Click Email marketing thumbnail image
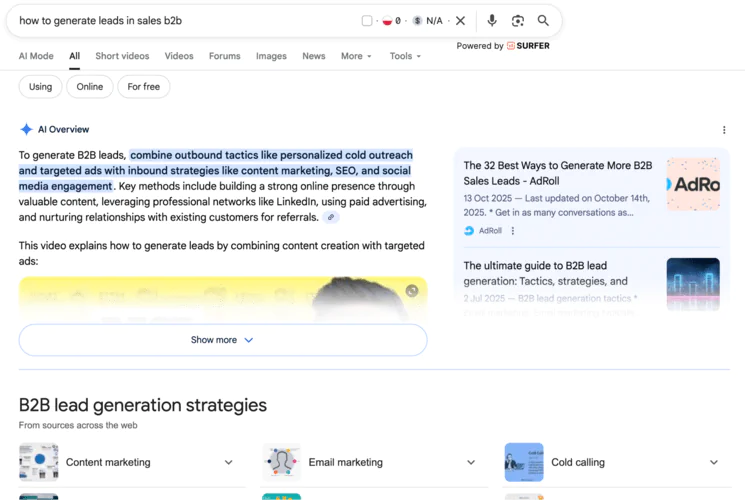This screenshot has height=500, width=745. pyautogui.click(x=281, y=462)
